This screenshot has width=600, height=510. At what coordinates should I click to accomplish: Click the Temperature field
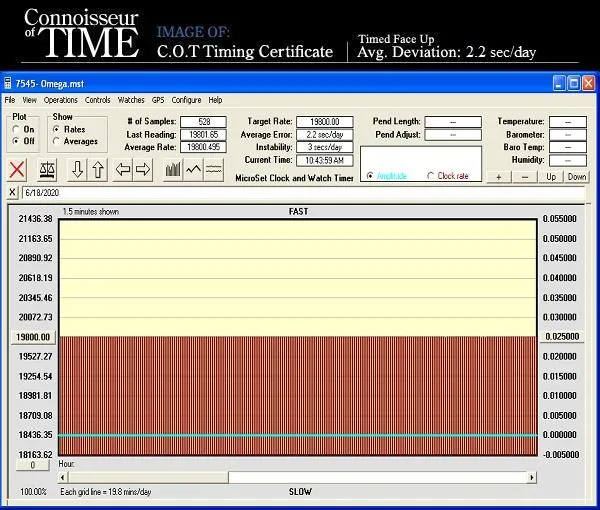pyautogui.click(x=568, y=122)
